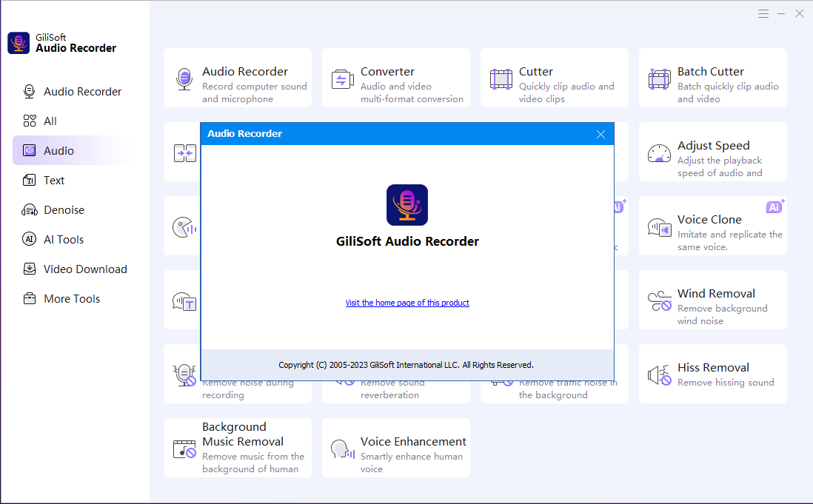Open Voice Enhancement tool title

coord(413,442)
